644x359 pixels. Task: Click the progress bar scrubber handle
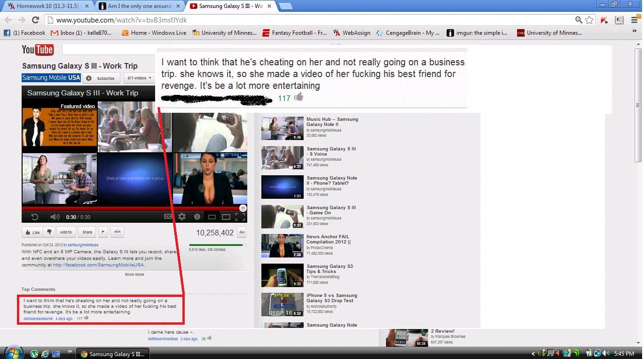(243, 208)
